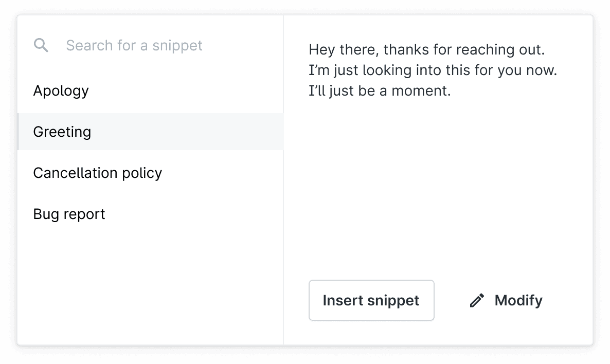Select the Greeting snippet in list
Image resolution: width=610 pixels, height=364 pixels.
[150, 132]
